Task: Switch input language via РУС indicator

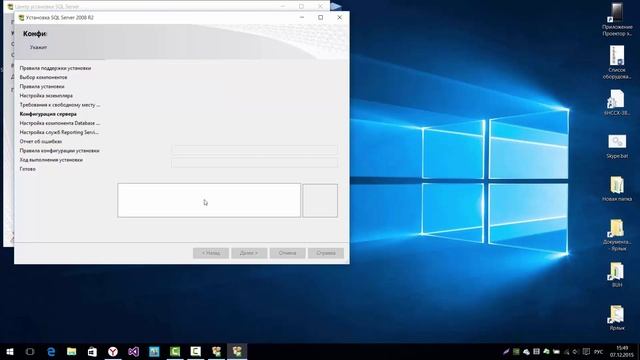Action: pyautogui.click(x=599, y=352)
